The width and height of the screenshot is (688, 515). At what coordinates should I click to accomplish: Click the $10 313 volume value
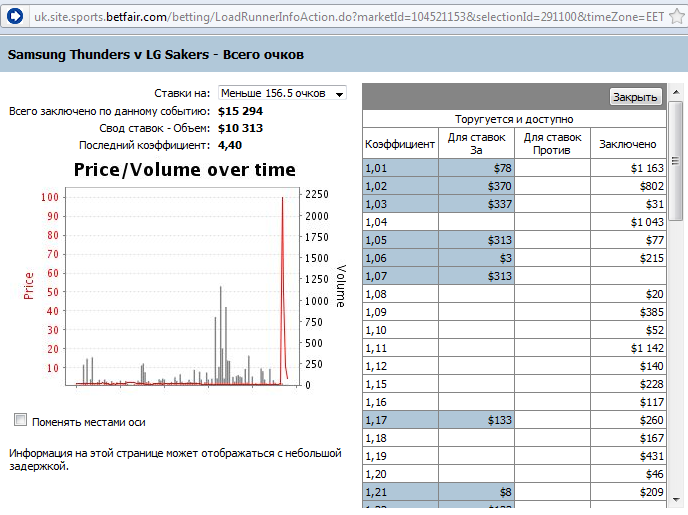240,128
